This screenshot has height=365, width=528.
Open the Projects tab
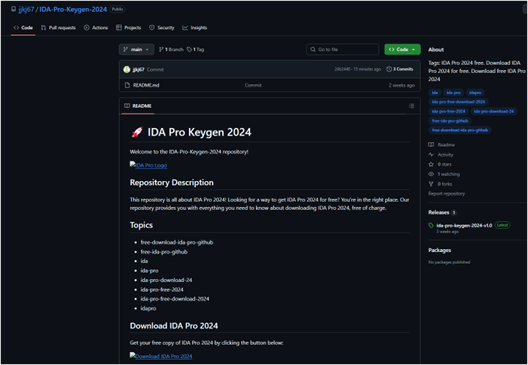[x=129, y=28]
